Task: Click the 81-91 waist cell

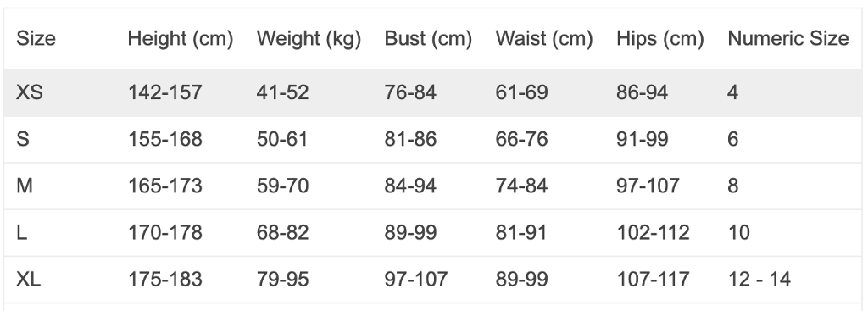Action: (x=521, y=232)
